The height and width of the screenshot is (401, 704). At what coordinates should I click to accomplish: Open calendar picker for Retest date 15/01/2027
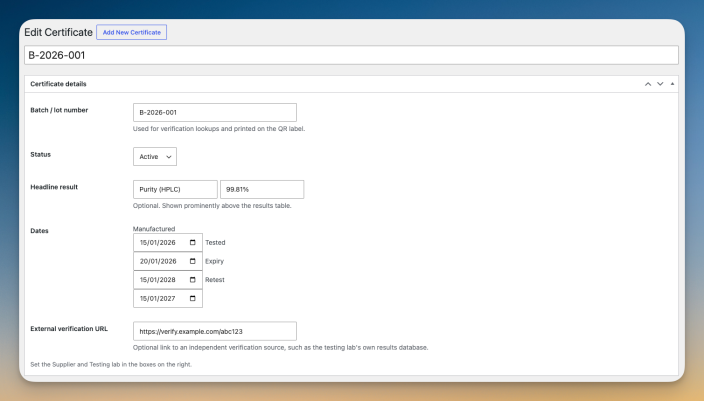coord(193,299)
